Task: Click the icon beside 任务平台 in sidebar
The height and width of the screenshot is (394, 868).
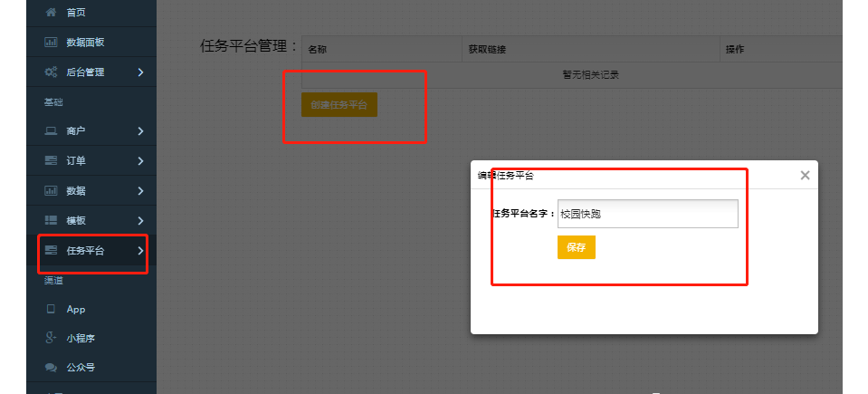Action: coord(51,250)
